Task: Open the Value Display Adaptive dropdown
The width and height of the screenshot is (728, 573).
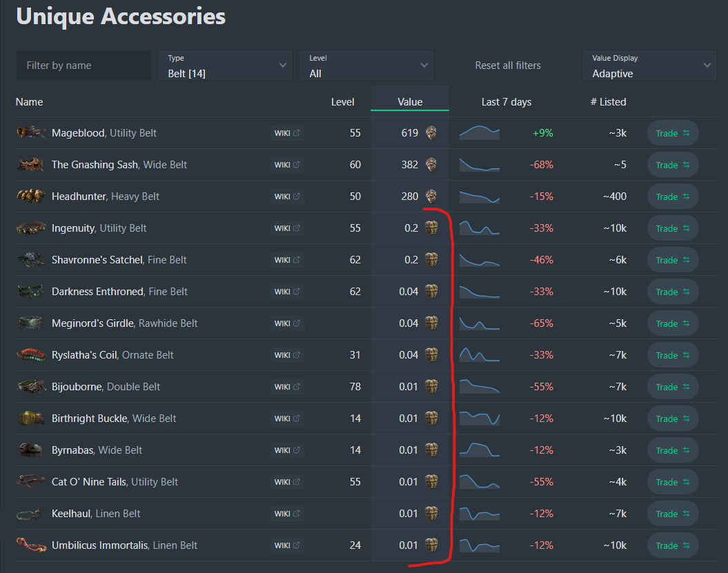Action: 649,66
